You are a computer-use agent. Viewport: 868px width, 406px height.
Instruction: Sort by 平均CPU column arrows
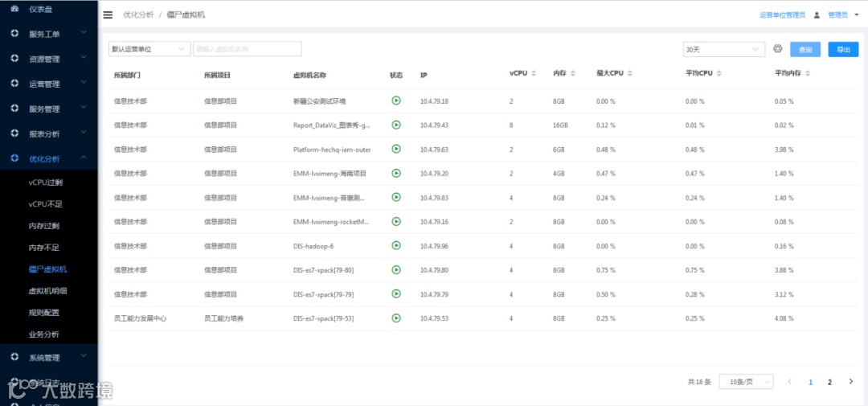(719, 74)
